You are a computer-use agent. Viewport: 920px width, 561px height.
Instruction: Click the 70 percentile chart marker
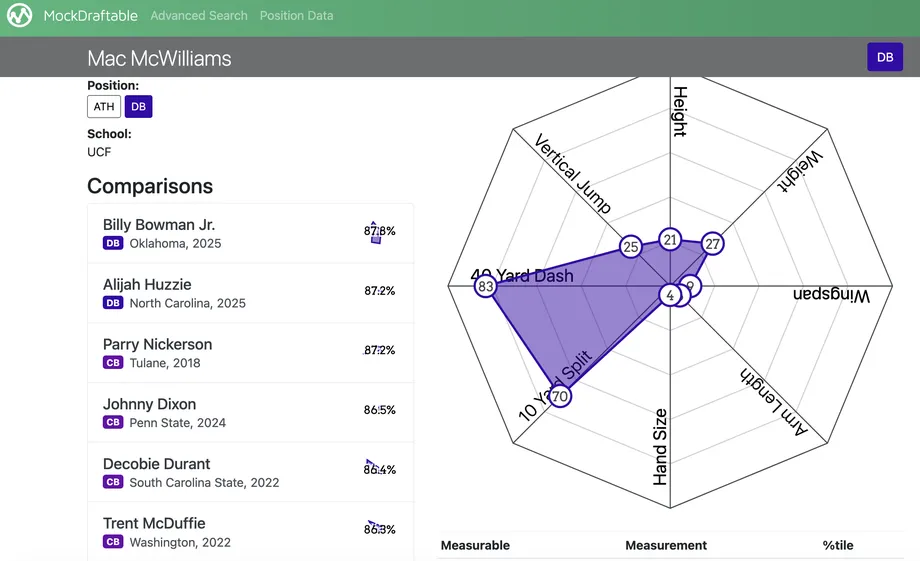point(559,397)
